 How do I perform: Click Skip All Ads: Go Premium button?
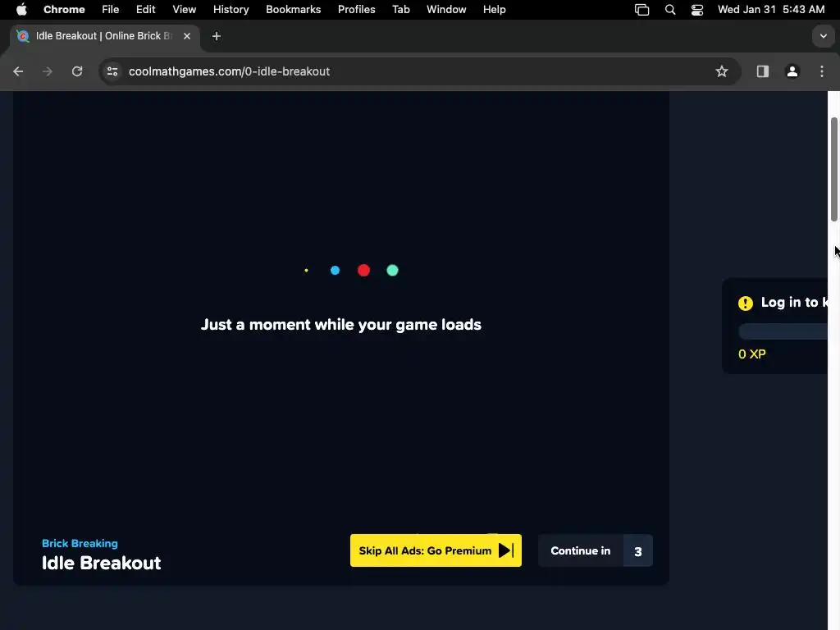[436, 550]
